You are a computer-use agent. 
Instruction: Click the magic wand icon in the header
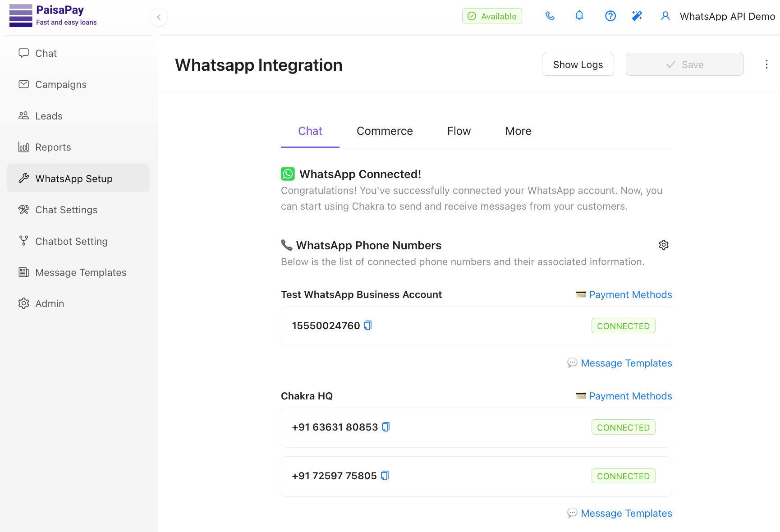637,16
